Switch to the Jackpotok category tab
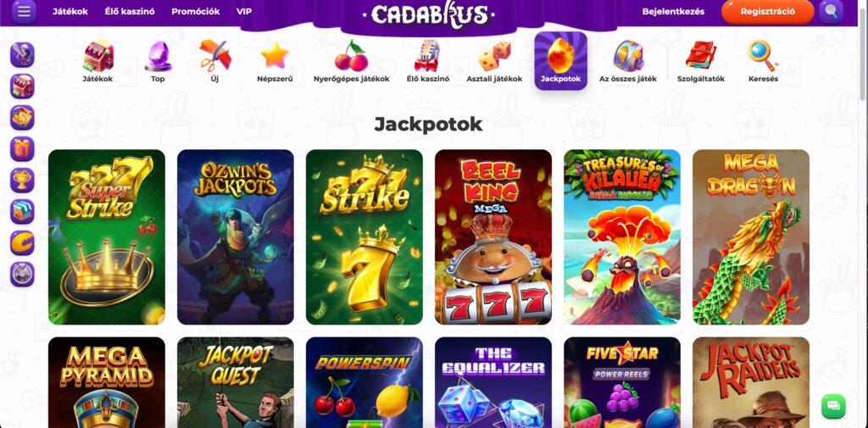The width and height of the screenshot is (868, 428). coord(560,61)
